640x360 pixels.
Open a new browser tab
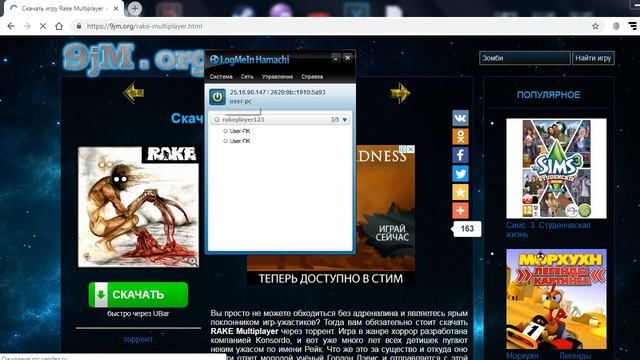135,8
